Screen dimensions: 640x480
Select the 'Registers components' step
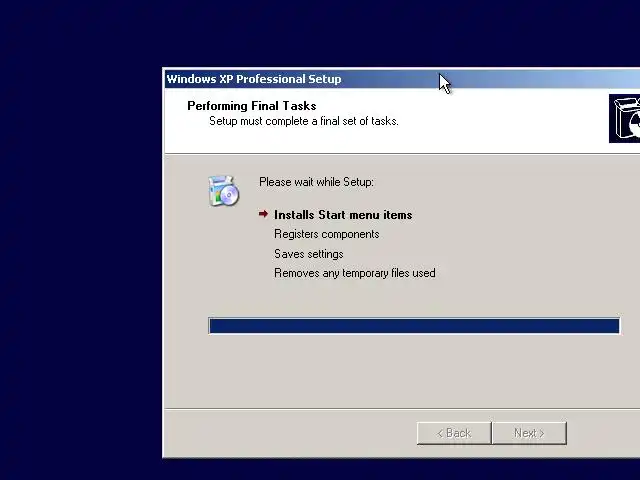(327, 234)
